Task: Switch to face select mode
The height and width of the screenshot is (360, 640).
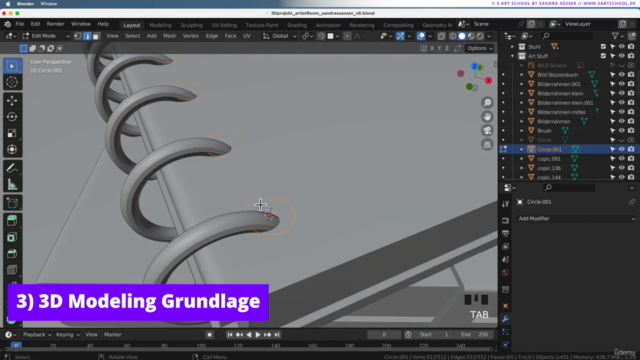Action: [x=96, y=36]
